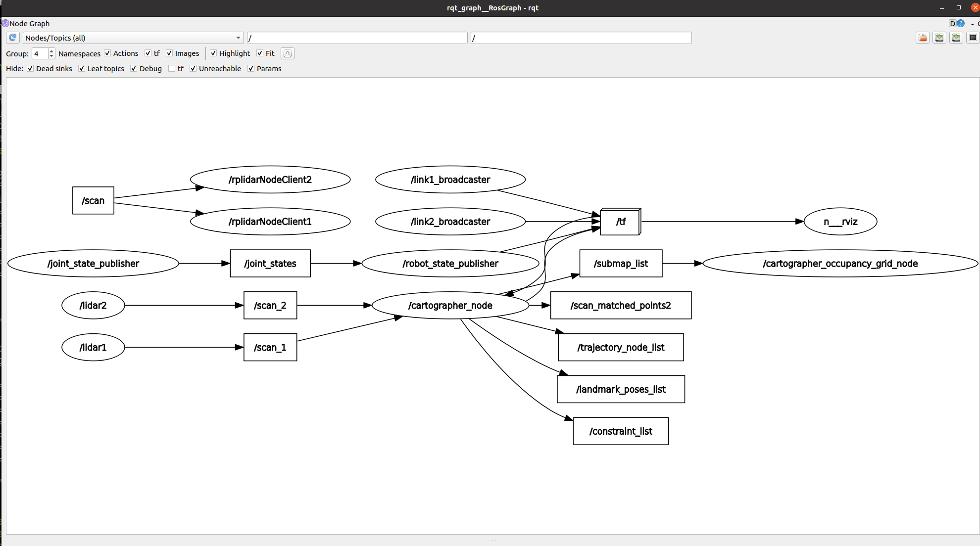Select the /scan topic node

tap(93, 200)
